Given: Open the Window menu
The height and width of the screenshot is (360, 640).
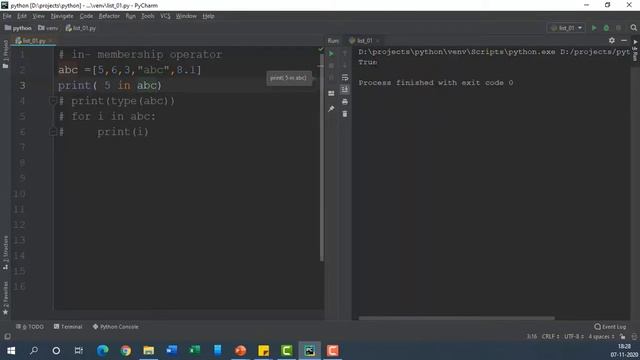Looking at the screenshot, I should click(x=186, y=16).
